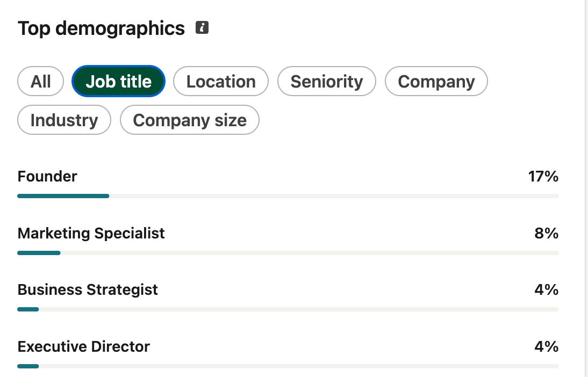The image size is (588, 377).
Task: Click the 4% value for Executive Director
Action: [547, 346]
